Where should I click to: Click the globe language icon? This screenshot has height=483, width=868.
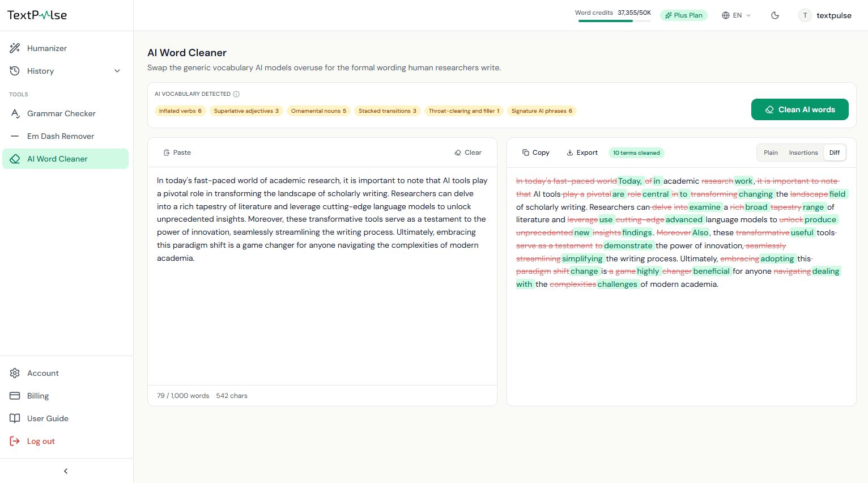point(725,15)
